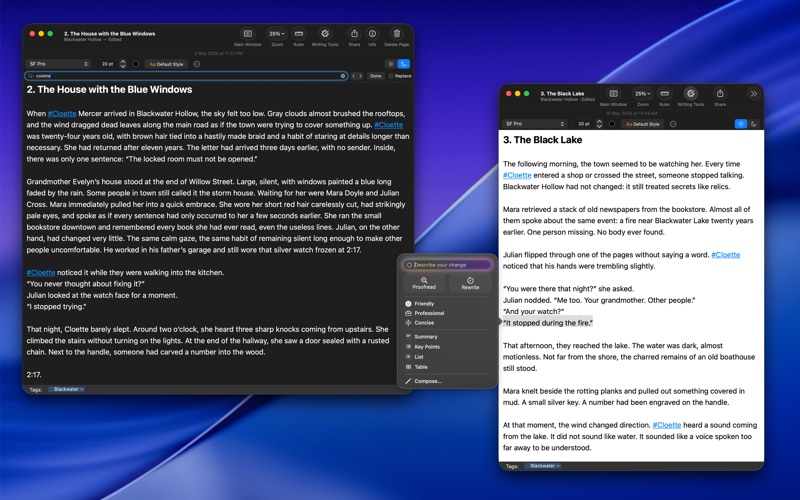
Task: Click Writing Tools in Black Lake window
Action: tap(691, 94)
